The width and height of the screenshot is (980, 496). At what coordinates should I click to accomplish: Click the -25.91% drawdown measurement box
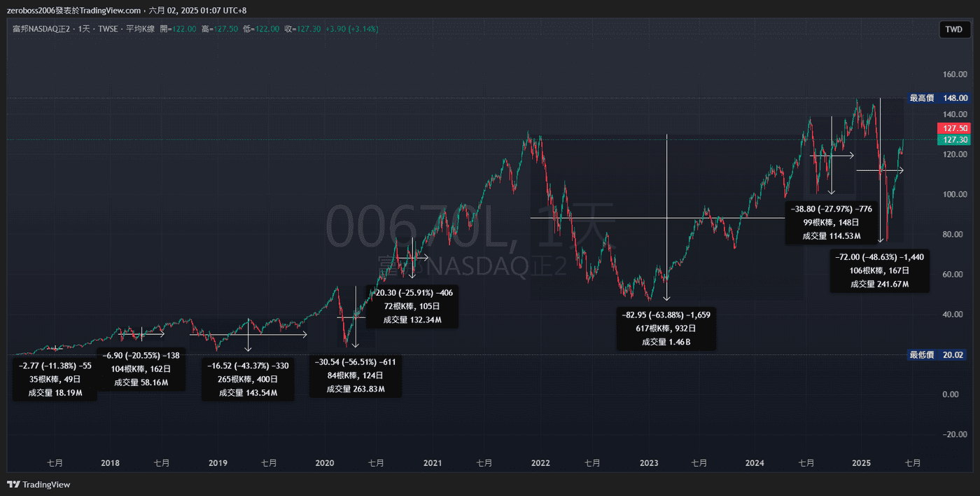413,306
